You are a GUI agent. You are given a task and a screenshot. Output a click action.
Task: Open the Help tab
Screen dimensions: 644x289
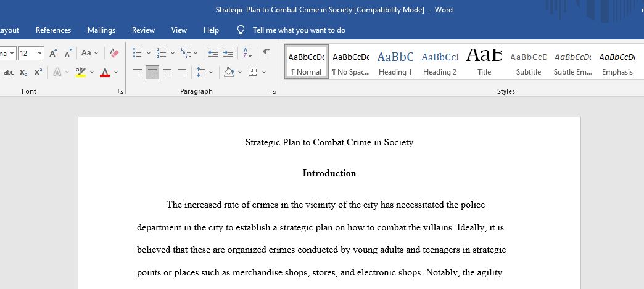(211, 30)
